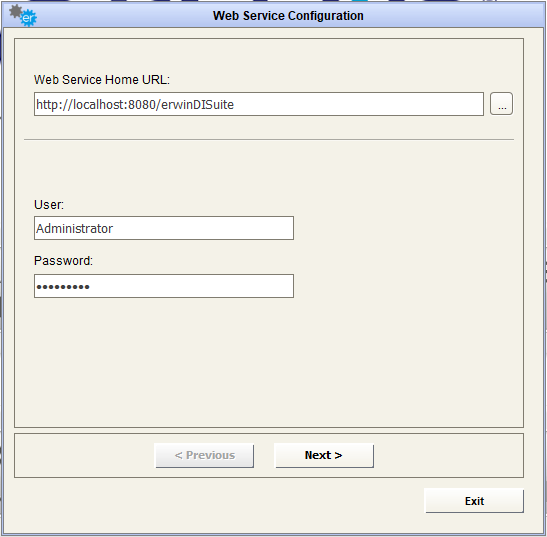This screenshot has height=537, width=547.
Task: Click into the Password field
Action: pyautogui.click(x=164, y=286)
